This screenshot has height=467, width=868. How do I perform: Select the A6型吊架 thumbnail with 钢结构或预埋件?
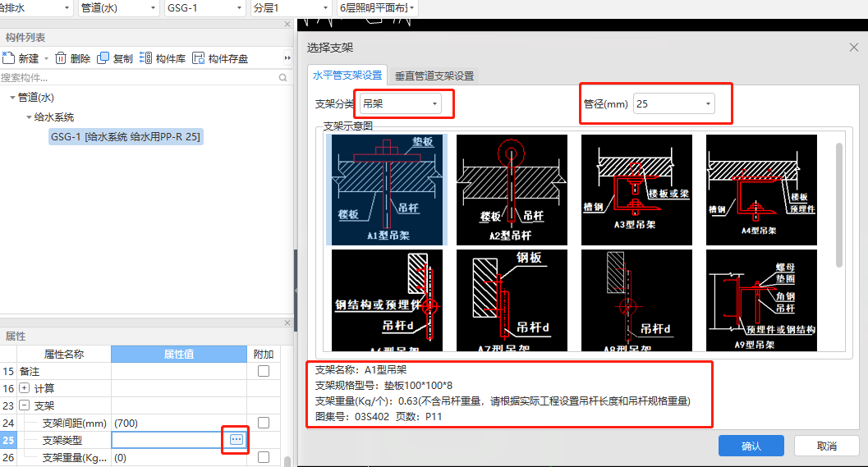(387, 300)
